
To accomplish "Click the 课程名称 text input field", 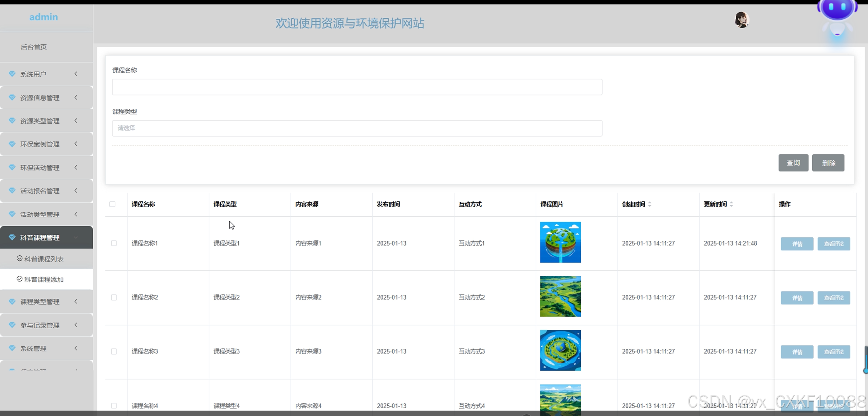I will point(357,87).
